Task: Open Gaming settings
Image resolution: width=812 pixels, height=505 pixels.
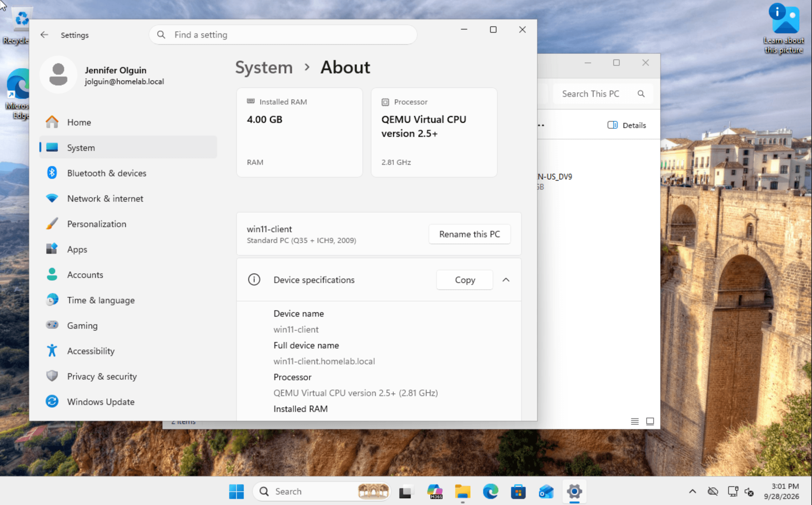Action: pos(128,325)
